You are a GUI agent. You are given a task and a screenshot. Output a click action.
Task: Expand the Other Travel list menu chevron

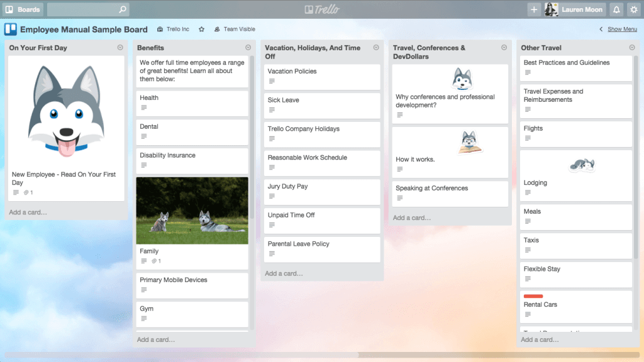pyautogui.click(x=633, y=47)
